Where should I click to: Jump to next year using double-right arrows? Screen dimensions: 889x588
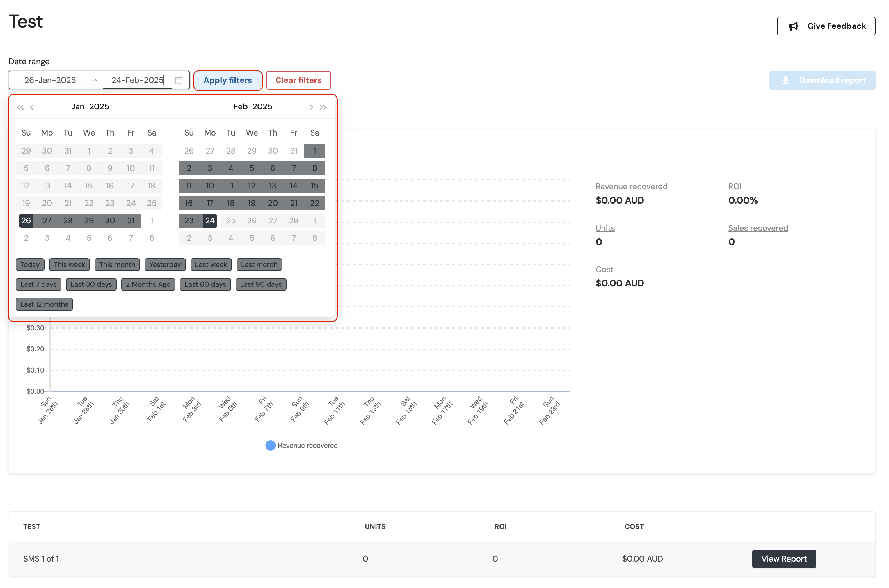coord(323,107)
